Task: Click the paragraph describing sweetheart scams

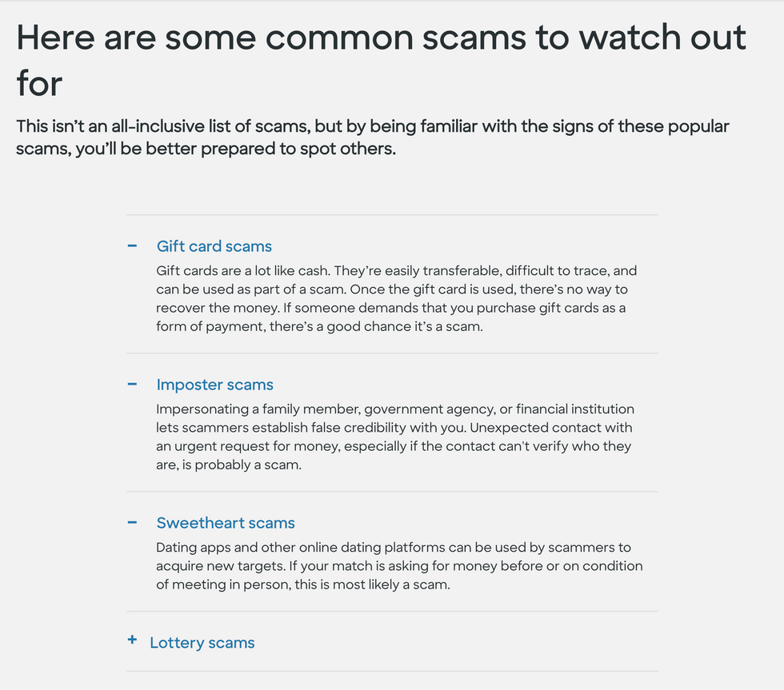Action: point(399,566)
